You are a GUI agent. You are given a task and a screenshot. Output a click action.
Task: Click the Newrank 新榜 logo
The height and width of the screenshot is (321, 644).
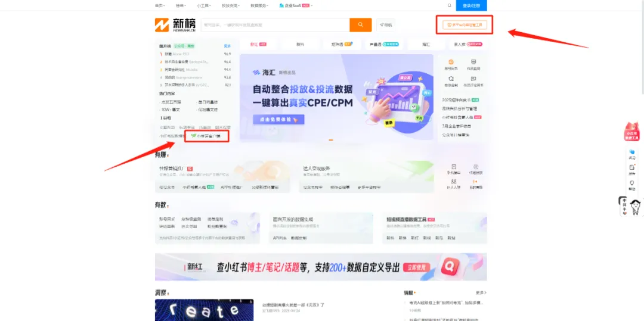[x=175, y=25]
